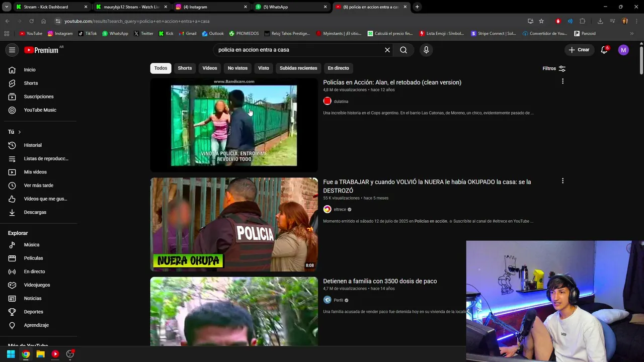Open the notifications bell
644x362 pixels.
pyautogui.click(x=604, y=50)
